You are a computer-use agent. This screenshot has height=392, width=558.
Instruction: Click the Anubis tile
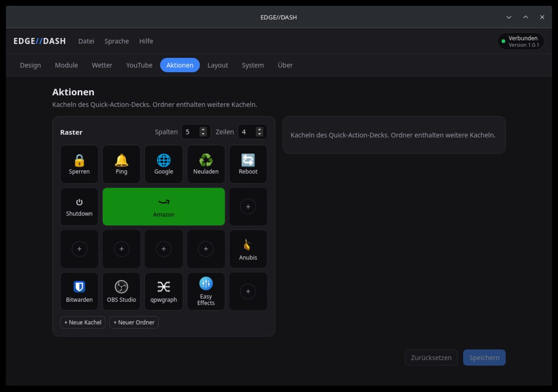pyautogui.click(x=248, y=249)
